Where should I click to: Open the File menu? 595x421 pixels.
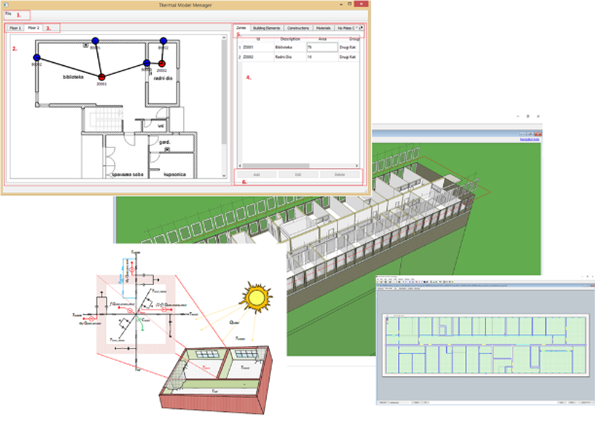(8, 14)
